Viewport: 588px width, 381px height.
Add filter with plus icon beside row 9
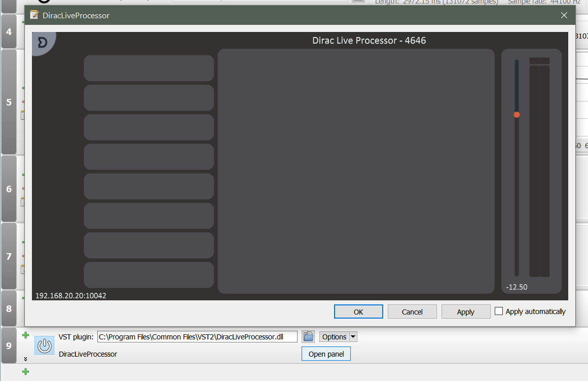pos(25,335)
